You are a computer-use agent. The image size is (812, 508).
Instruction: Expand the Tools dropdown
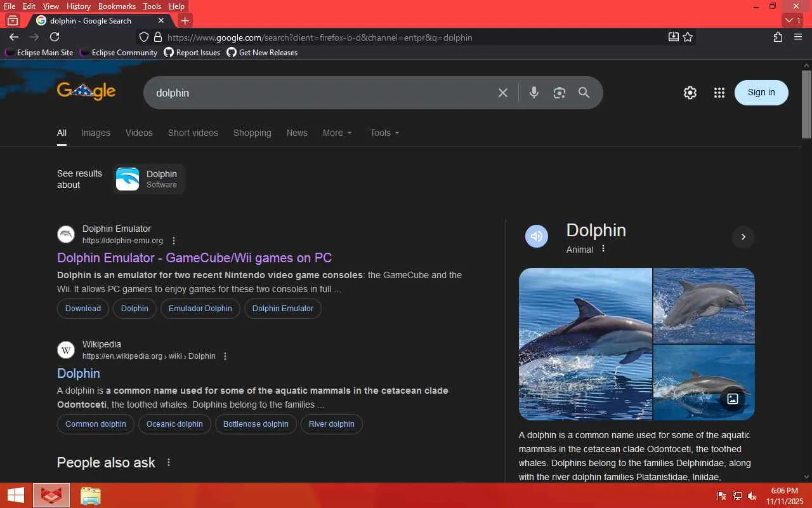click(384, 133)
